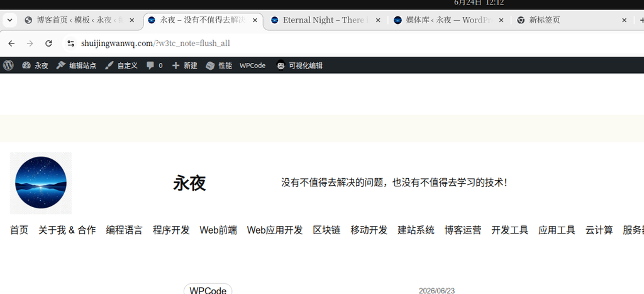This screenshot has height=294, width=644.
Task: Open the WPCode admin bar menu
Action: coord(253,65)
